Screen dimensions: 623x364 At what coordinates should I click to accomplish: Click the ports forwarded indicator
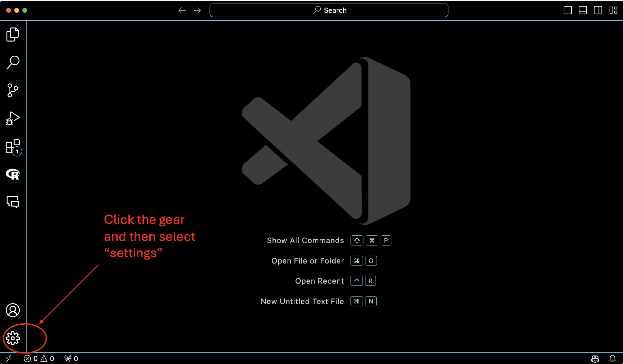point(71,358)
